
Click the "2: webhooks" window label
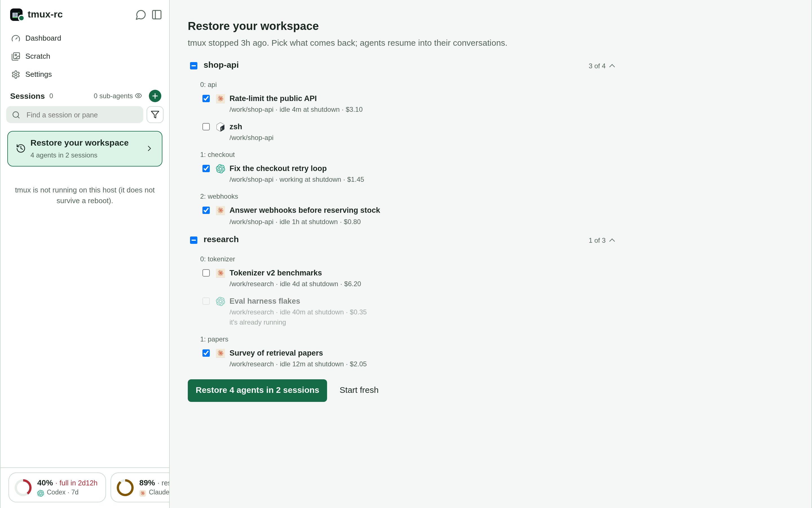[219, 196]
